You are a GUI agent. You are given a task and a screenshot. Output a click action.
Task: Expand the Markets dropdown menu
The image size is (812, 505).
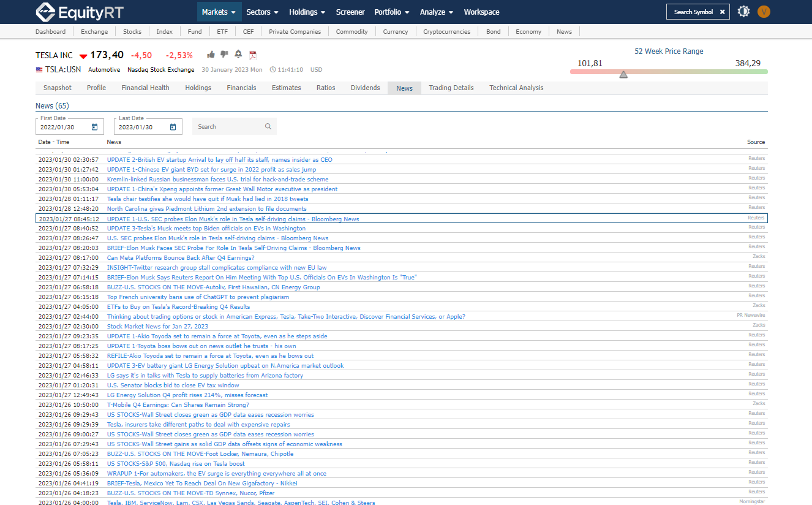219,12
